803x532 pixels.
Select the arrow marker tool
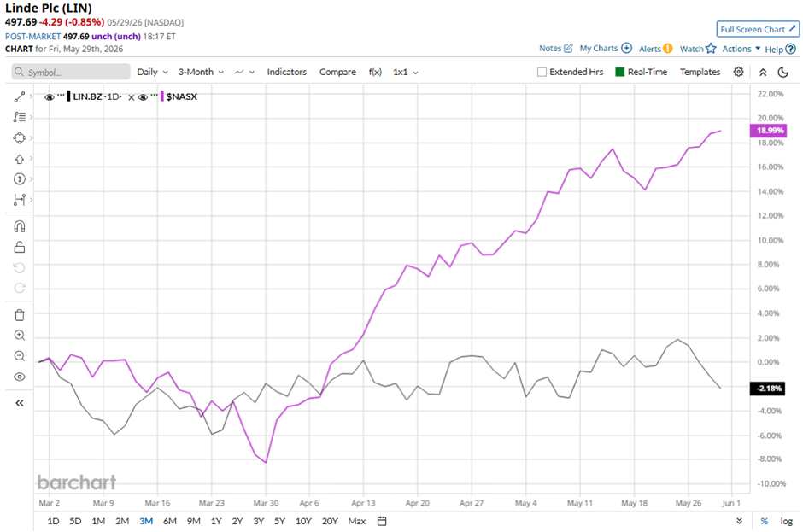click(20, 159)
